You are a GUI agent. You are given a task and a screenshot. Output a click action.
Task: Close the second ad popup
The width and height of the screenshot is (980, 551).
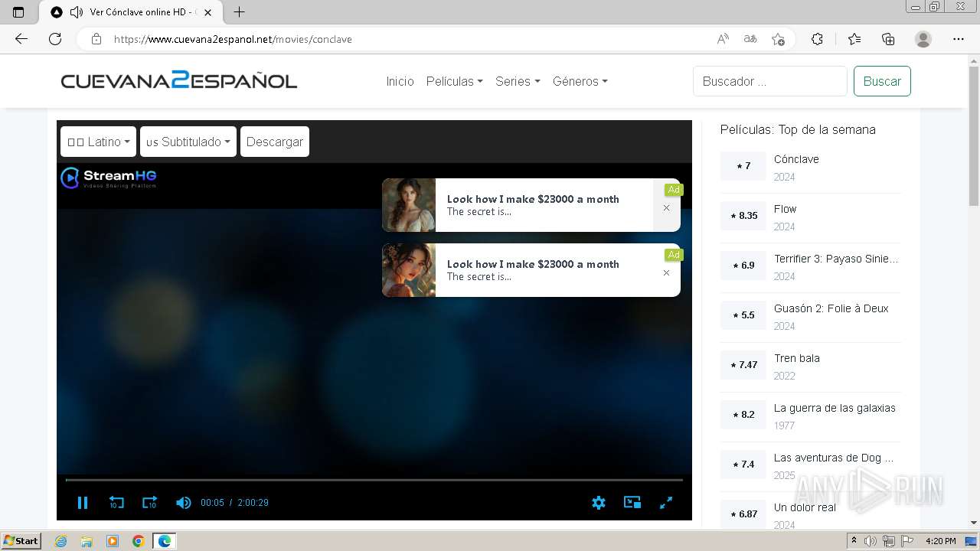point(666,272)
